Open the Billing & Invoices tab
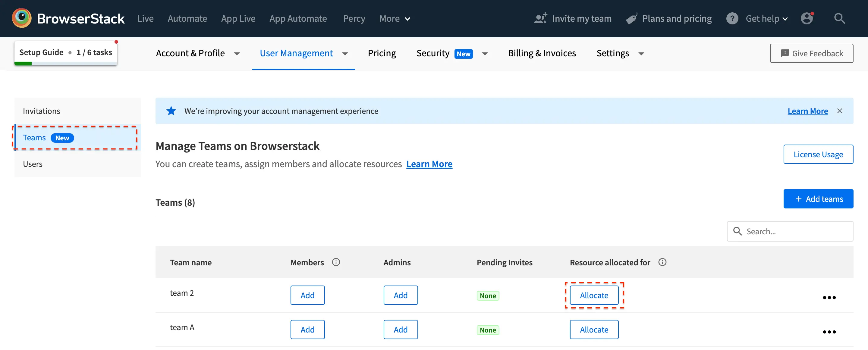This screenshot has width=868, height=350. point(542,53)
